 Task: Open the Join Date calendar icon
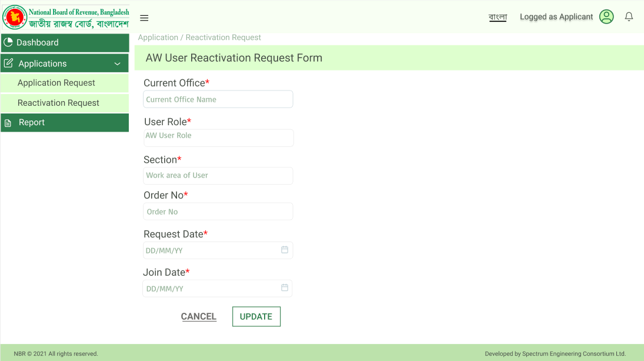pos(285,288)
